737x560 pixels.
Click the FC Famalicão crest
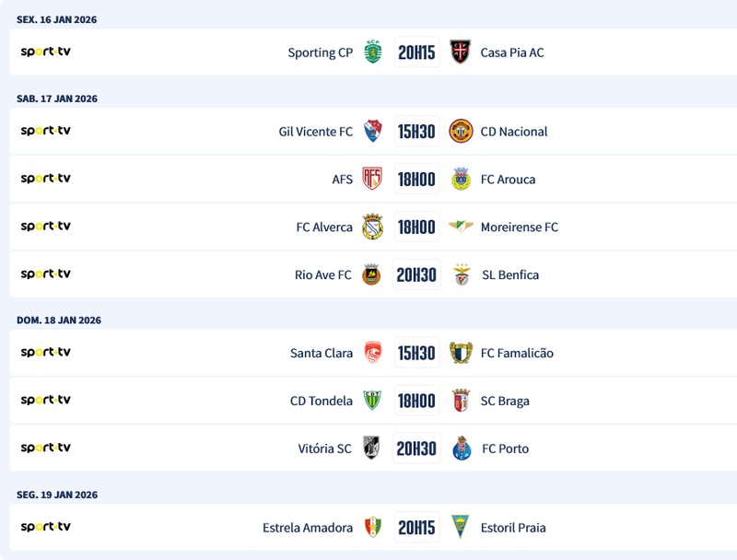461,353
